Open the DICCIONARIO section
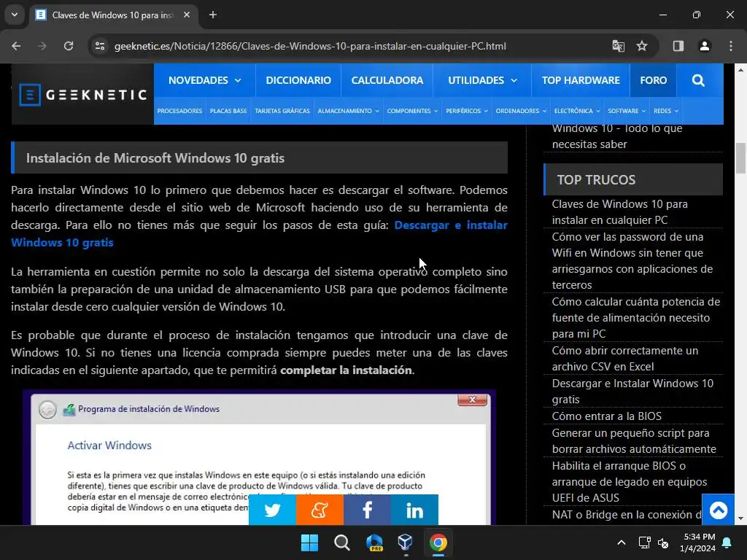Image resolution: width=747 pixels, height=560 pixels. point(298,80)
